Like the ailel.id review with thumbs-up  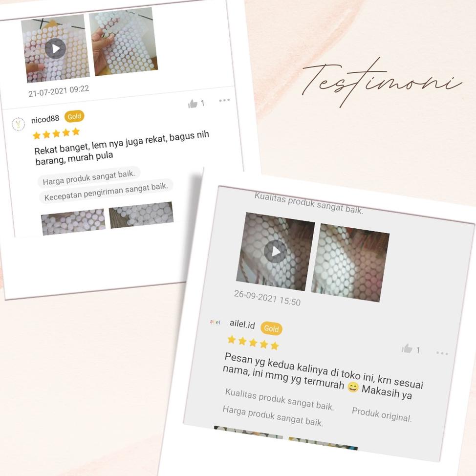[407, 348]
